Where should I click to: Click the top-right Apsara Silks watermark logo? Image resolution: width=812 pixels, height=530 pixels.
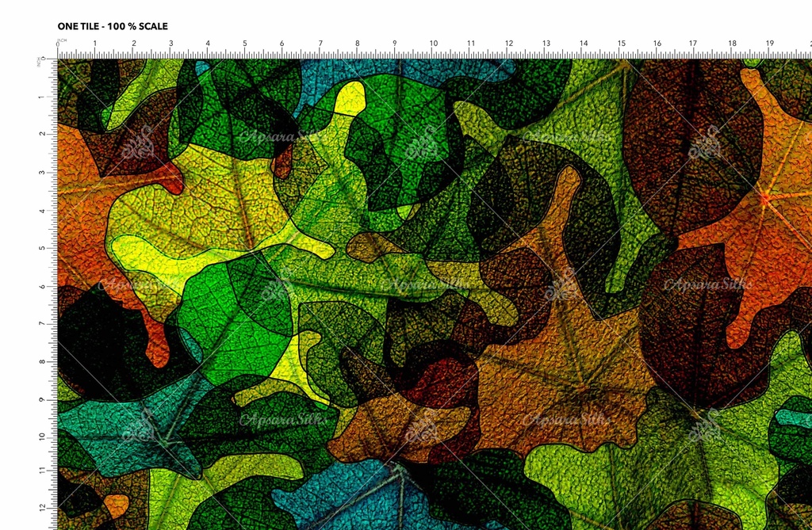click(704, 143)
